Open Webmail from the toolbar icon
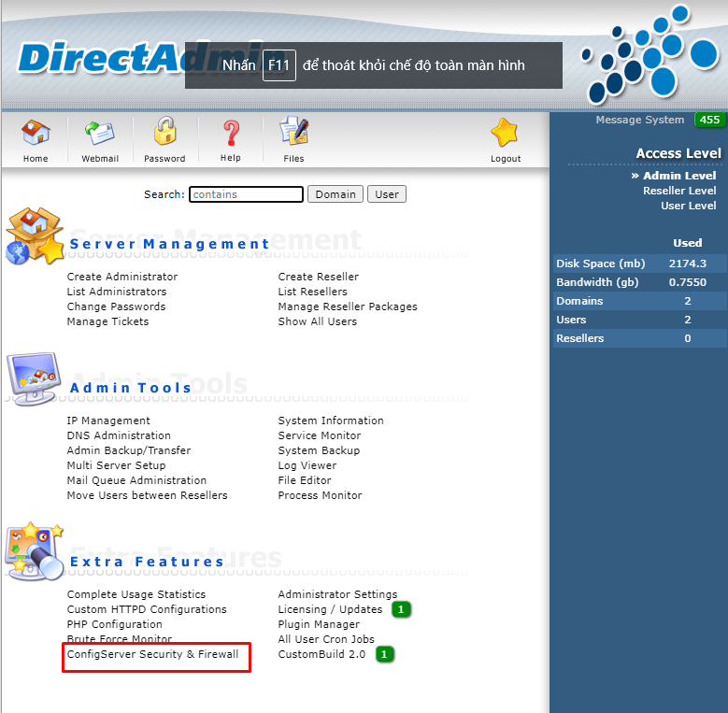The width and height of the screenshot is (728, 713). [x=100, y=134]
